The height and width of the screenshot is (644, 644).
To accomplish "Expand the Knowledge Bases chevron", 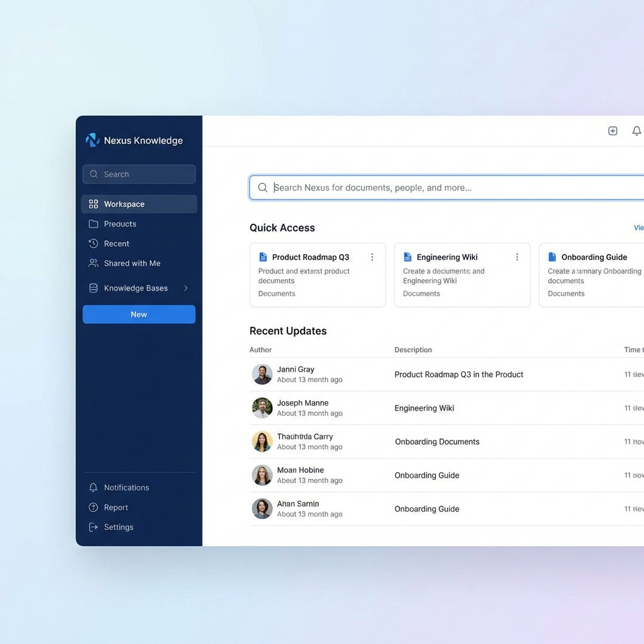I will (186, 288).
